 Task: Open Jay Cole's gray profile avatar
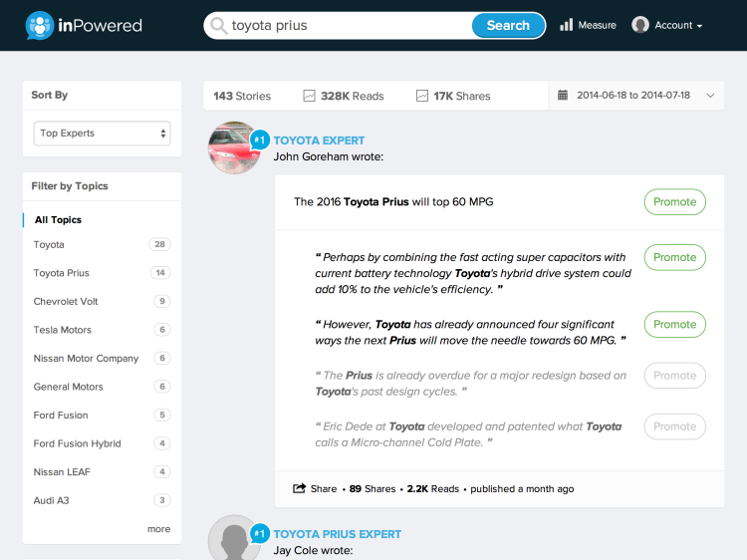[x=233, y=538]
